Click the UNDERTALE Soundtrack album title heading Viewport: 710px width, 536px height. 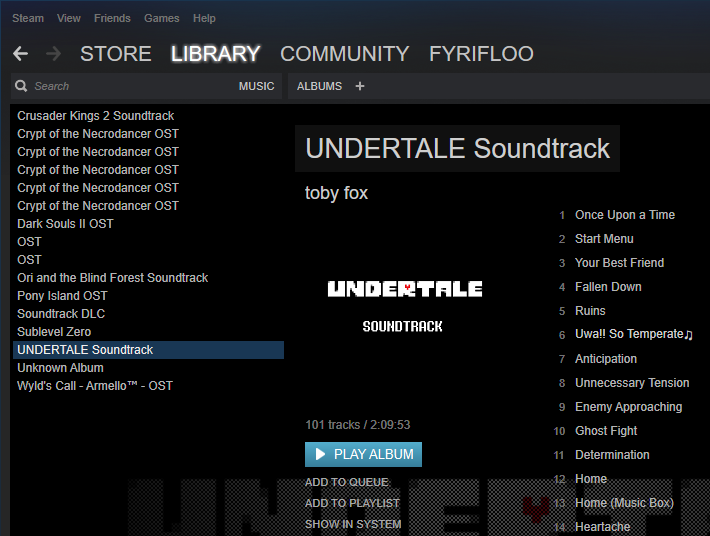point(457,148)
